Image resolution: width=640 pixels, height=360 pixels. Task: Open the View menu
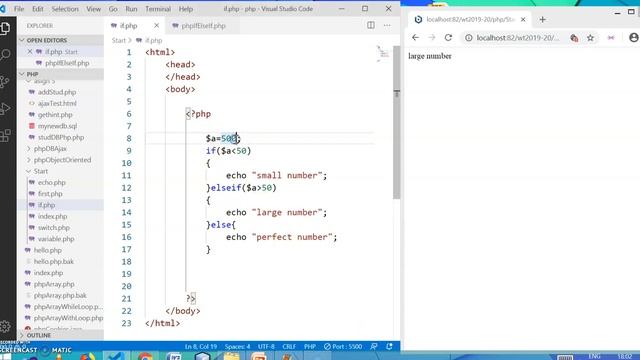click(93, 9)
